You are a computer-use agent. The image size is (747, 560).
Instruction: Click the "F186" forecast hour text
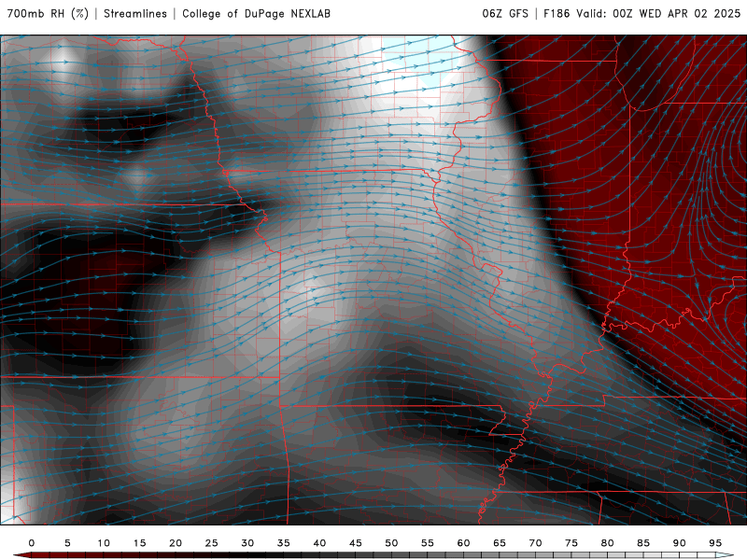(557, 14)
